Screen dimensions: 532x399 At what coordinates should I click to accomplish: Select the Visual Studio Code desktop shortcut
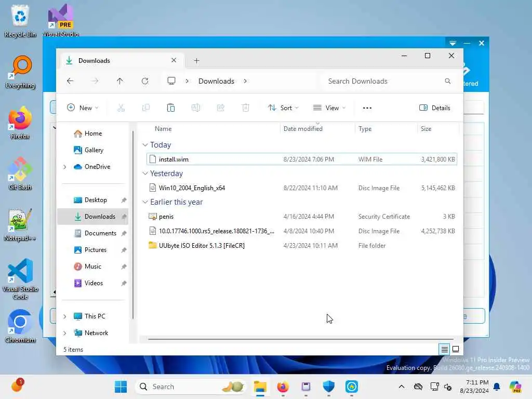tap(20, 279)
